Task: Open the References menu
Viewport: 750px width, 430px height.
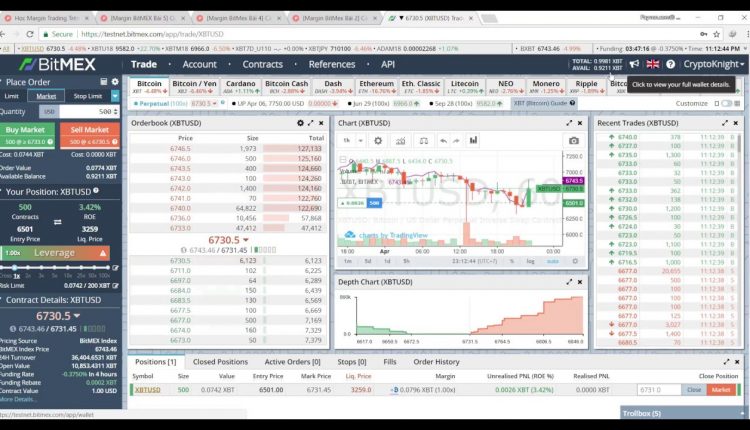Action: [x=332, y=64]
